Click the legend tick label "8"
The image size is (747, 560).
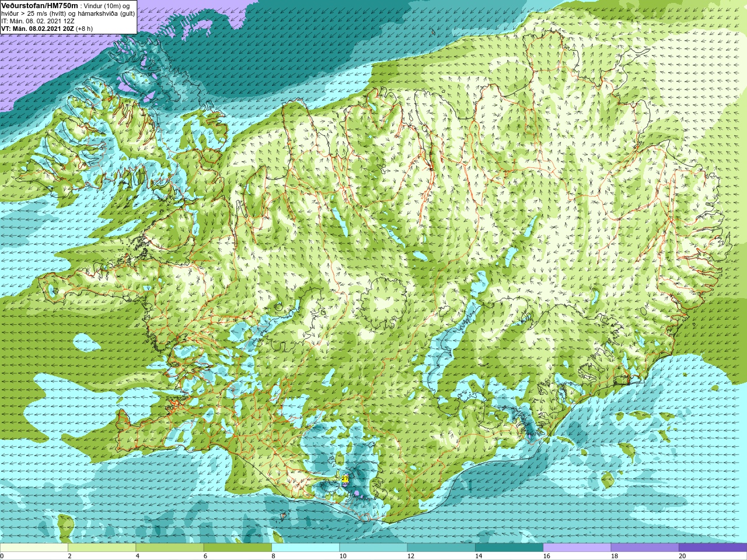coord(273,556)
